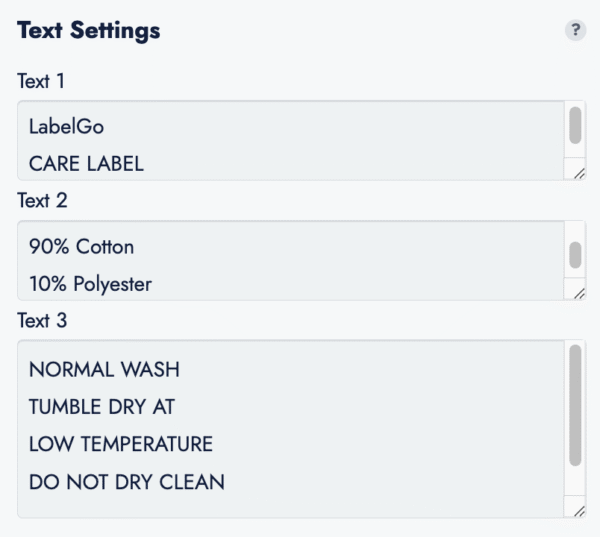Viewport: 600px width, 537px height.
Task: Click the Text 3 box resize handle
Action: pyautogui.click(x=579, y=510)
